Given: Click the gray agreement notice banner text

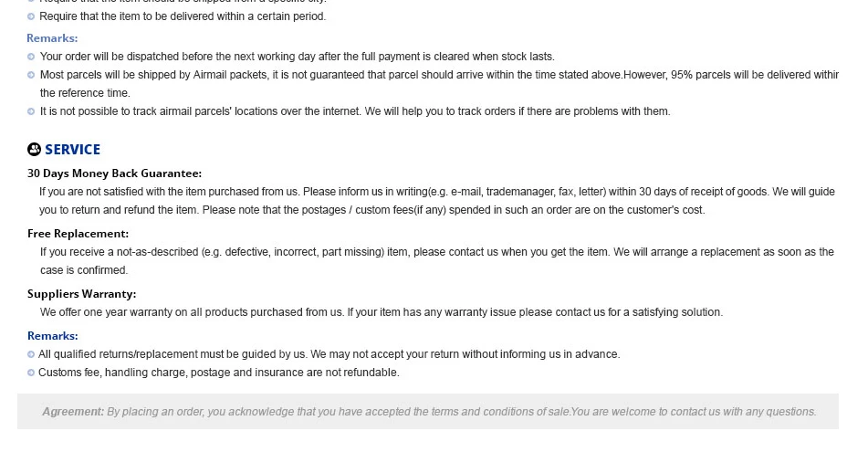Looking at the screenshot, I should pyautogui.click(x=429, y=412).
